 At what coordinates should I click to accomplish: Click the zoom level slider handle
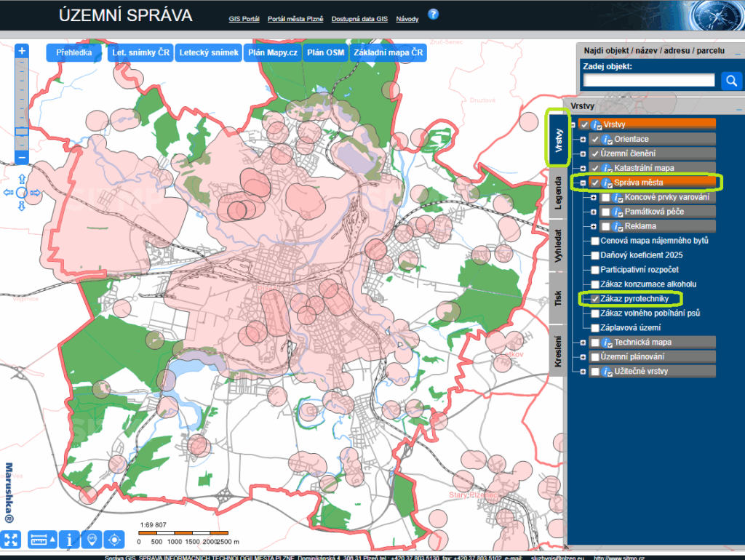pos(22,132)
